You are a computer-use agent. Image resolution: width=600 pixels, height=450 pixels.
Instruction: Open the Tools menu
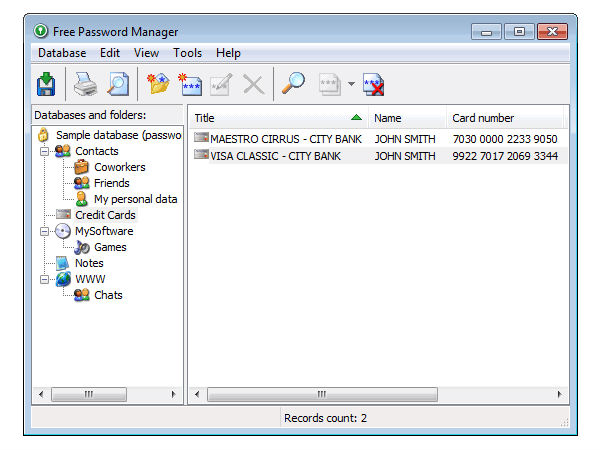(x=187, y=53)
